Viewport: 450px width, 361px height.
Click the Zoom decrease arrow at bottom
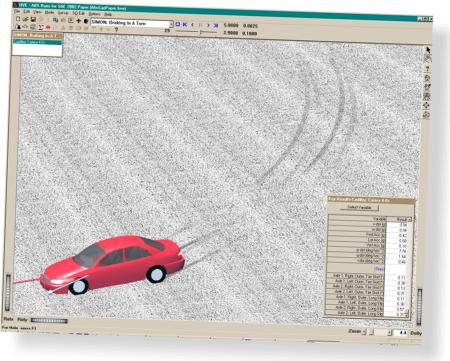[x=364, y=332]
